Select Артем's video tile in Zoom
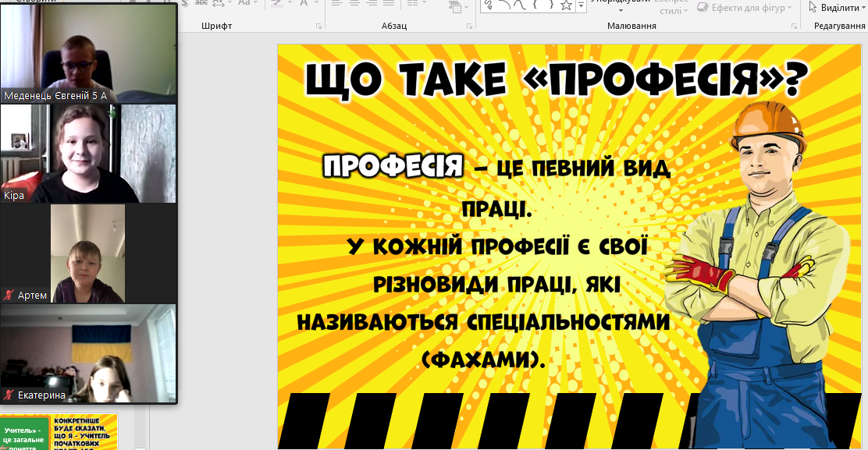Screen dimensions: 868x450 [x=88, y=253]
